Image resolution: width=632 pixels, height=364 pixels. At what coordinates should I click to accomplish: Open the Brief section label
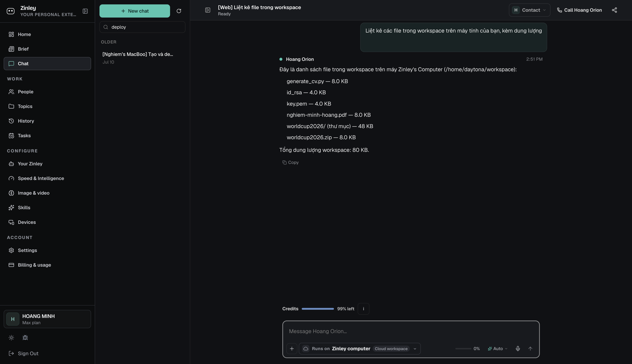[x=23, y=49]
